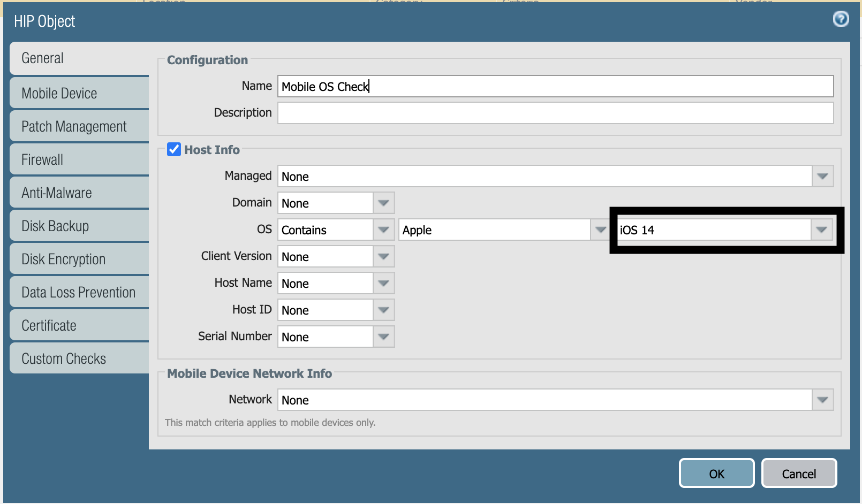Expand the iOS 14 version dropdown
The width and height of the screenshot is (862, 504).
822,230
